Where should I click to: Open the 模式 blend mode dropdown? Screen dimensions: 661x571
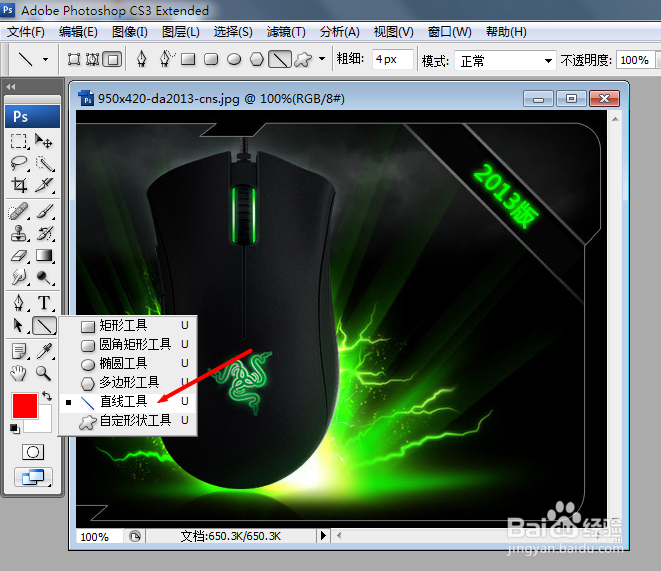coord(505,61)
